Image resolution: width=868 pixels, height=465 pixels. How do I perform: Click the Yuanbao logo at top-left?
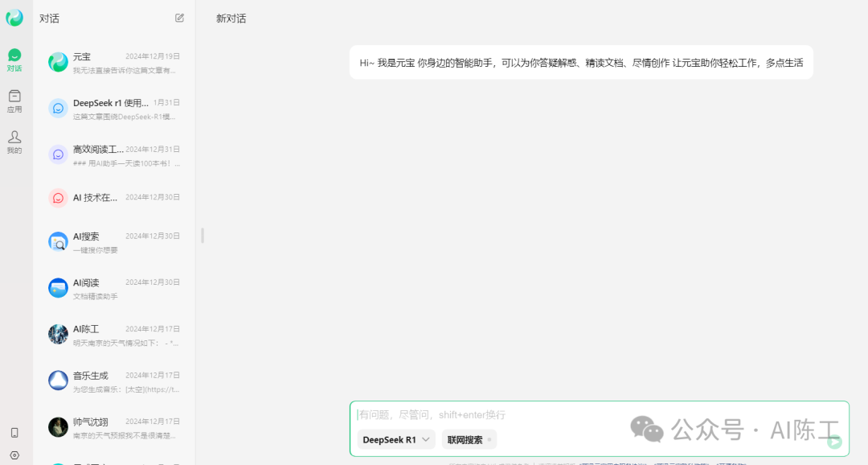pos(14,18)
